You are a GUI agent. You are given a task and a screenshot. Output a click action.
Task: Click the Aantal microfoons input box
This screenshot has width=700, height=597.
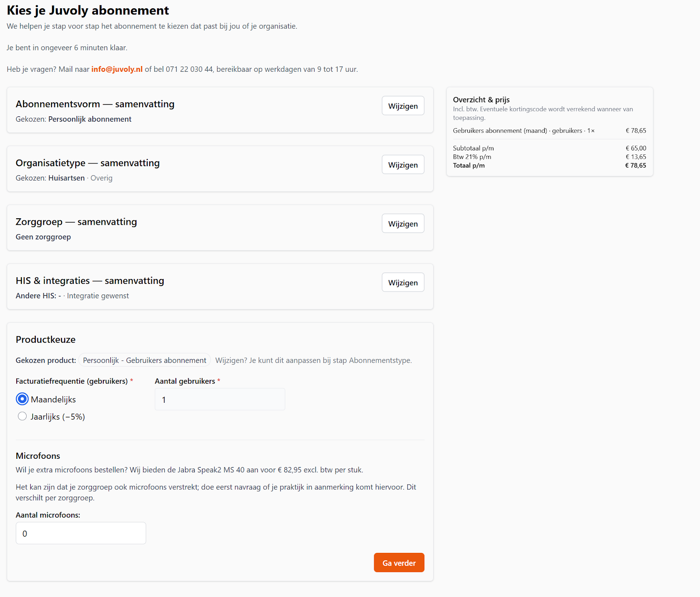point(81,533)
